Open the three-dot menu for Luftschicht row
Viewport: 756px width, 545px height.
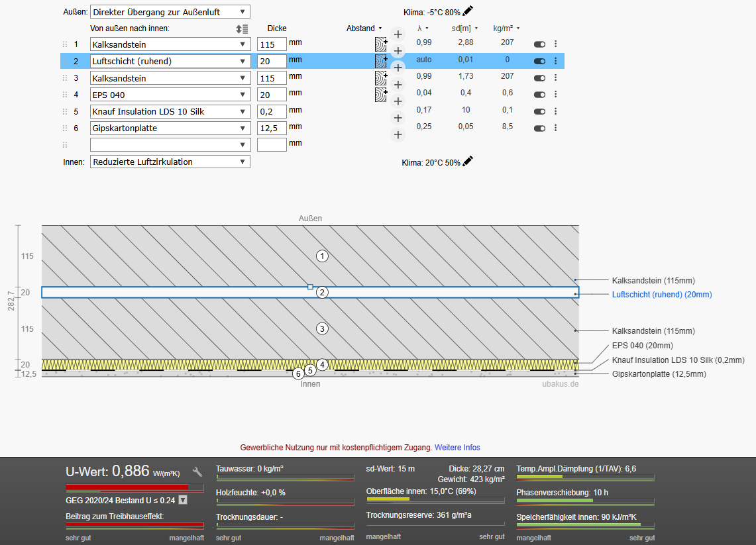coord(555,61)
